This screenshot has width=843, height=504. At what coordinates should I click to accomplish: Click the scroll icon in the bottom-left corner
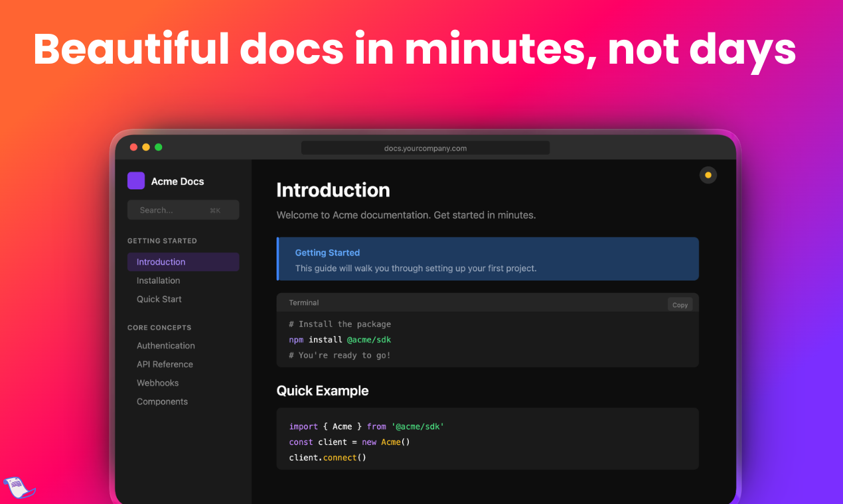(x=19, y=487)
